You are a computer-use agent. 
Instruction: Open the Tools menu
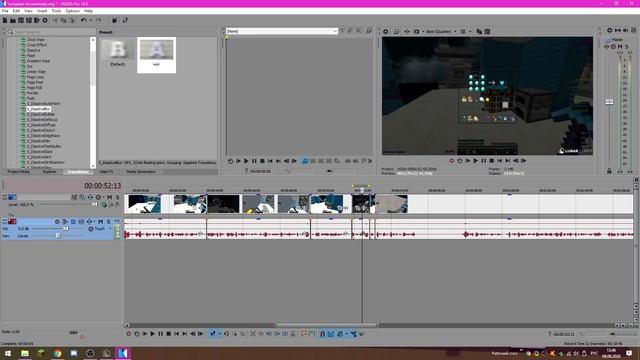pos(56,11)
